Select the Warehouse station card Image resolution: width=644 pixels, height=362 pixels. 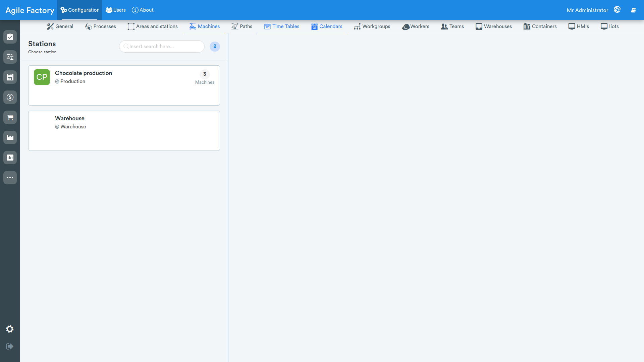[124, 131]
